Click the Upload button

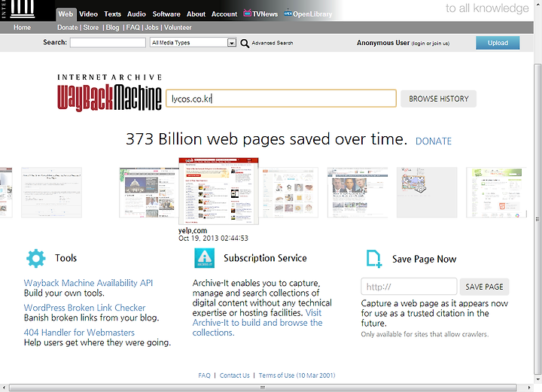[x=498, y=43]
